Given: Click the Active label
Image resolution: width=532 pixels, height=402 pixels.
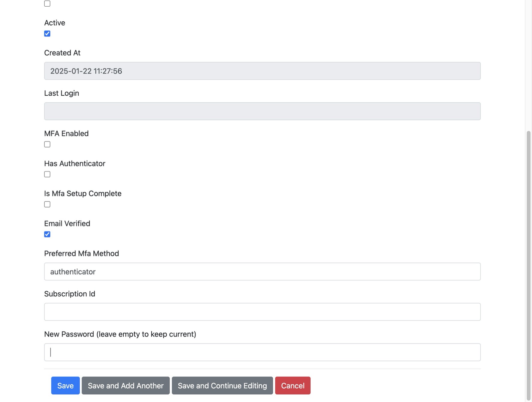Looking at the screenshot, I should [55, 23].
